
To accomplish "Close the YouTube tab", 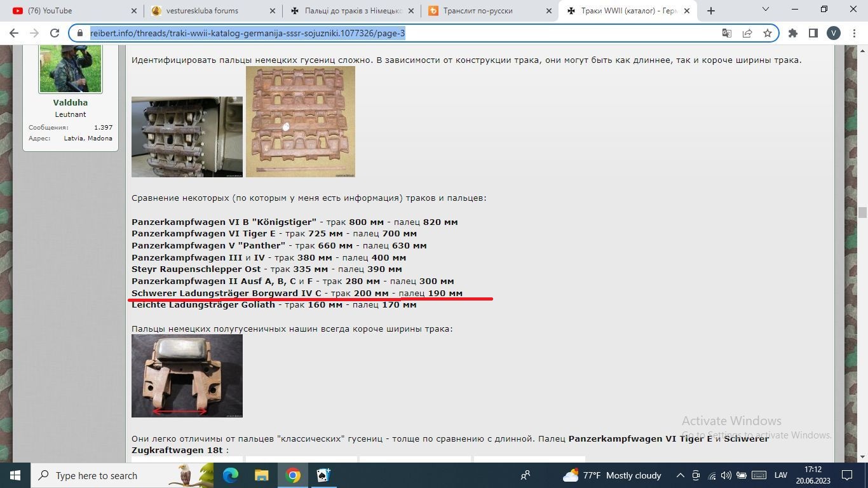I will [x=133, y=11].
